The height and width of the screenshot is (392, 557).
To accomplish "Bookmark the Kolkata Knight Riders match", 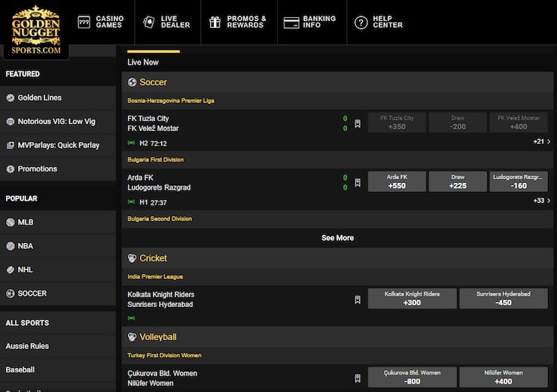I will [358, 299].
